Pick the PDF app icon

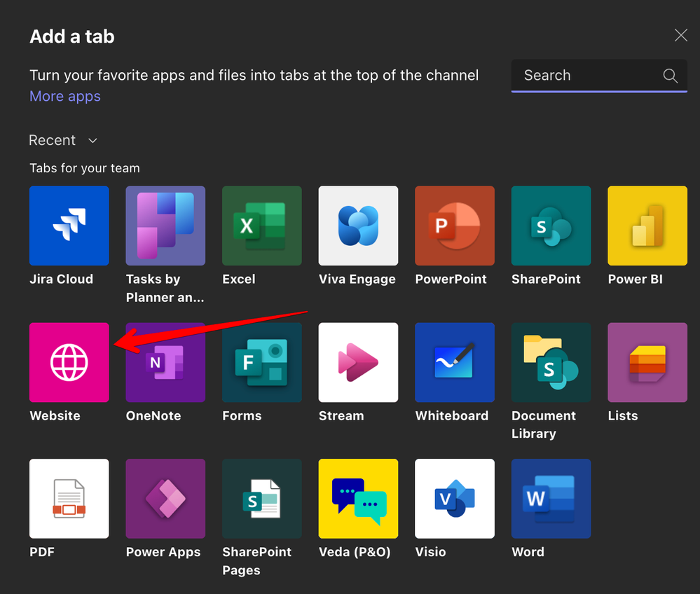point(69,499)
